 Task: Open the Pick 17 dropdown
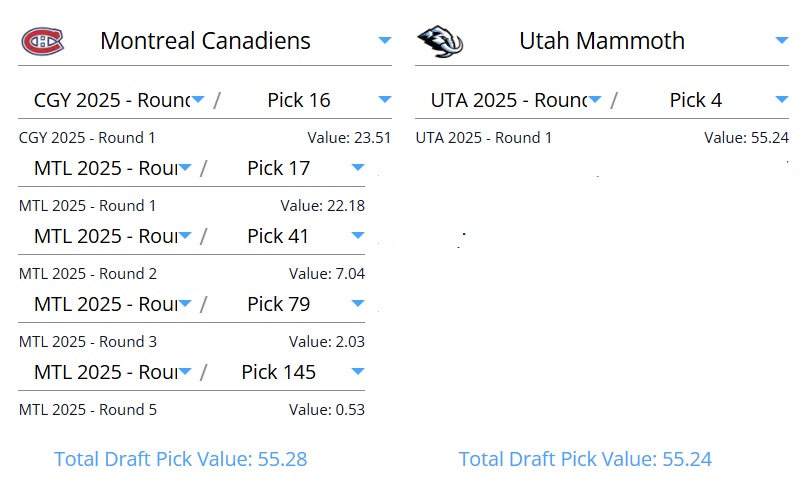click(358, 168)
